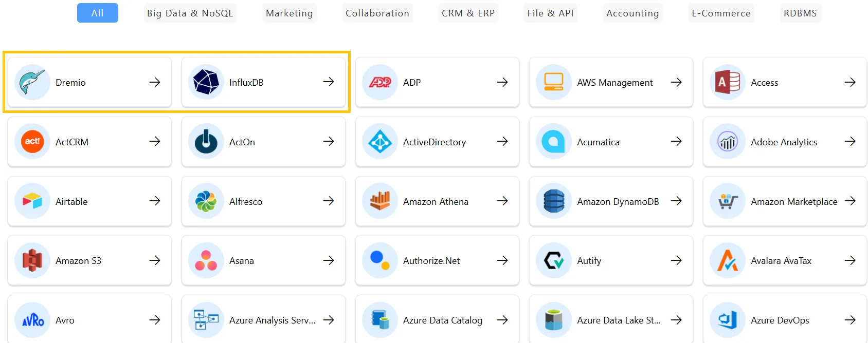
Task: Click the Authorize.Net icon
Action: [x=380, y=261]
